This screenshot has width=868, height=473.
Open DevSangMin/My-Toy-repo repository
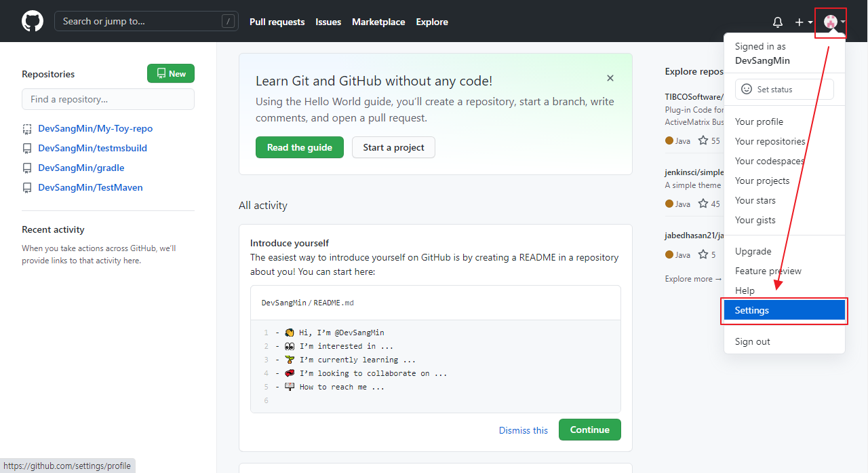tap(96, 128)
